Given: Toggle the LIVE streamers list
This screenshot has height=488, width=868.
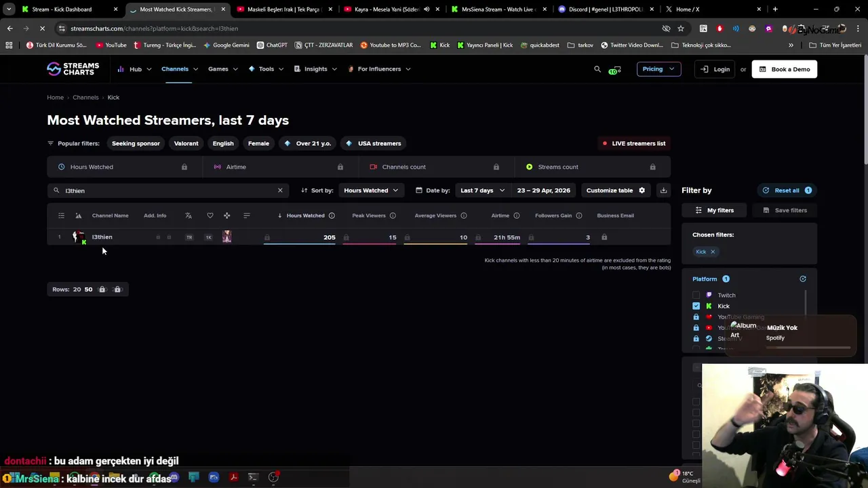Looking at the screenshot, I should (634, 144).
